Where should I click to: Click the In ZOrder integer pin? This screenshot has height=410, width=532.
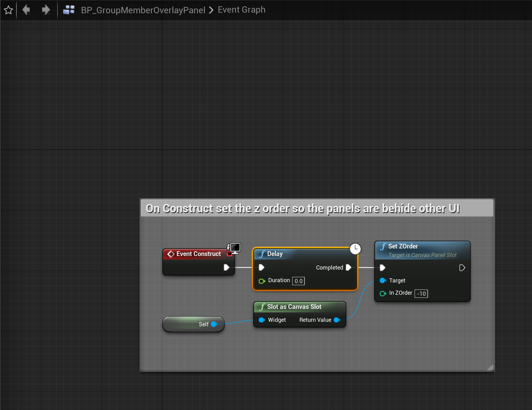click(383, 293)
